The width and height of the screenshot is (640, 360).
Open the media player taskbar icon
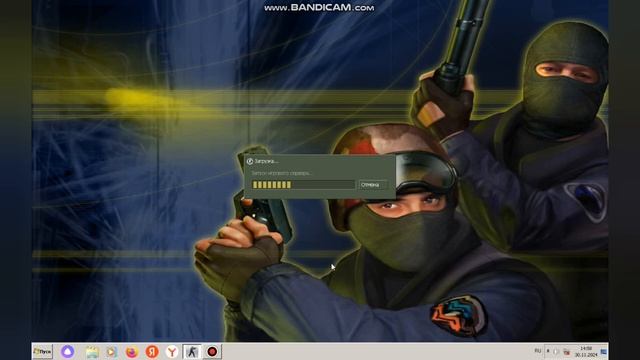pos(111,352)
